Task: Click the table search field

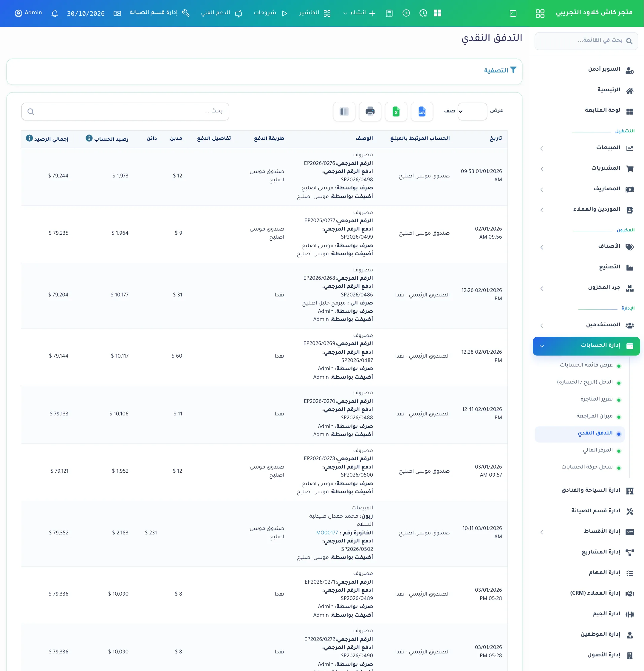Action: [x=125, y=112]
